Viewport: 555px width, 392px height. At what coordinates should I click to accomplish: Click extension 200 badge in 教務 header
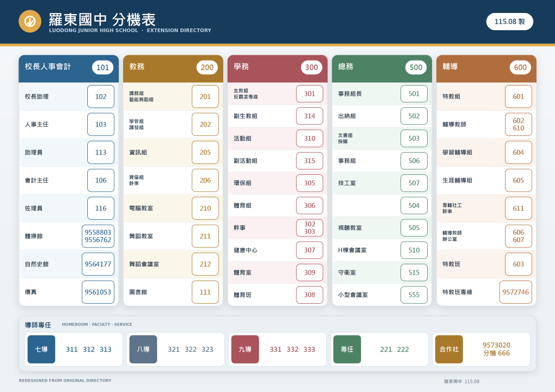point(207,68)
